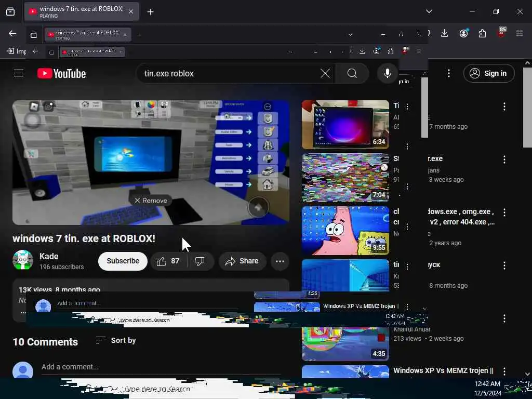Image resolution: width=532 pixels, height=399 pixels.
Task: Open the Windows XP Vs MEMZ trojen title
Action: pyautogui.click(x=443, y=370)
